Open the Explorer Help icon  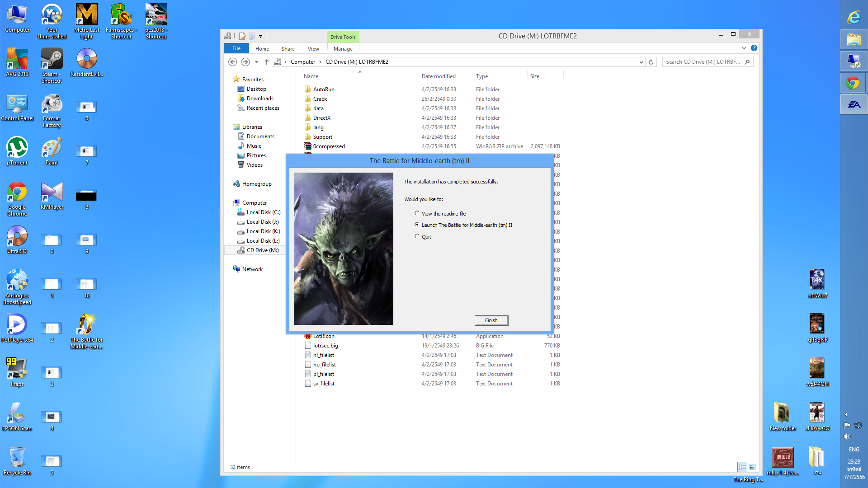754,48
